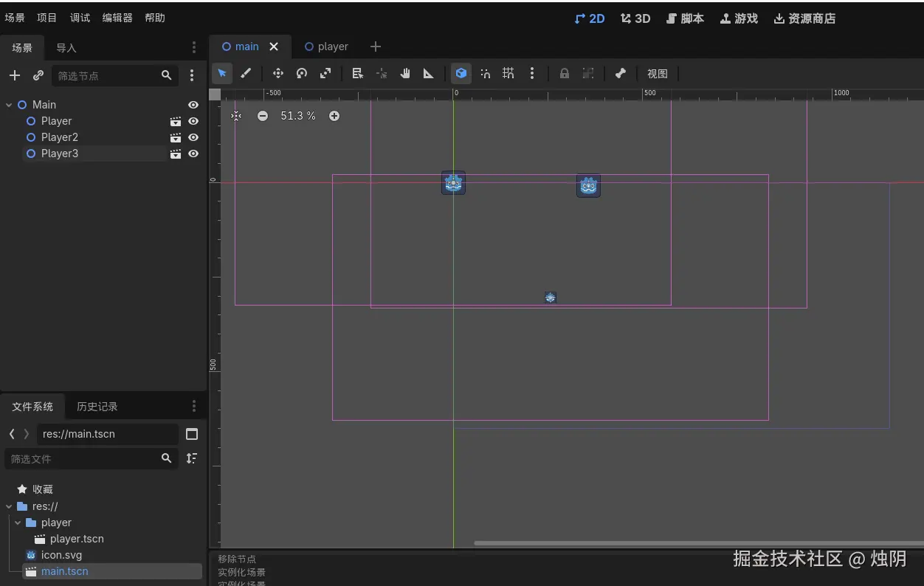The width and height of the screenshot is (924, 586).
Task: Open the 调试 menu
Action: 80,18
